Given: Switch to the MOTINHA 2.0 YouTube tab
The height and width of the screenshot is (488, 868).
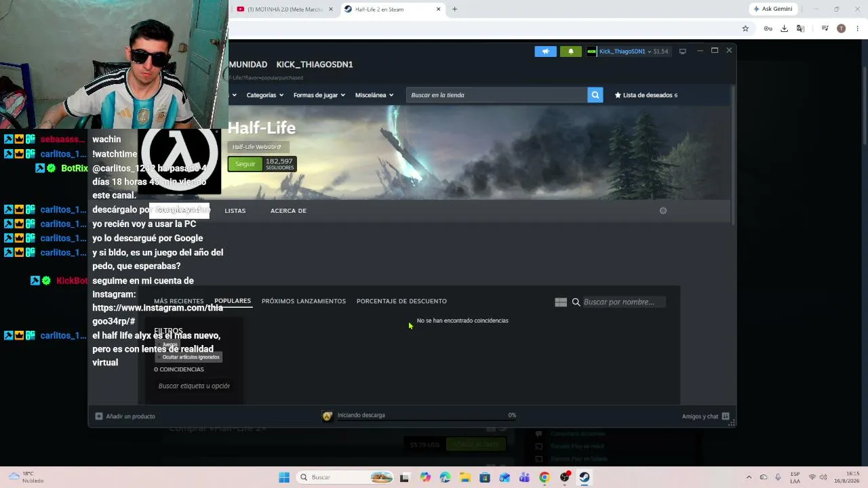Looking at the screenshot, I should pyautogui.click(x=284, y=9).
